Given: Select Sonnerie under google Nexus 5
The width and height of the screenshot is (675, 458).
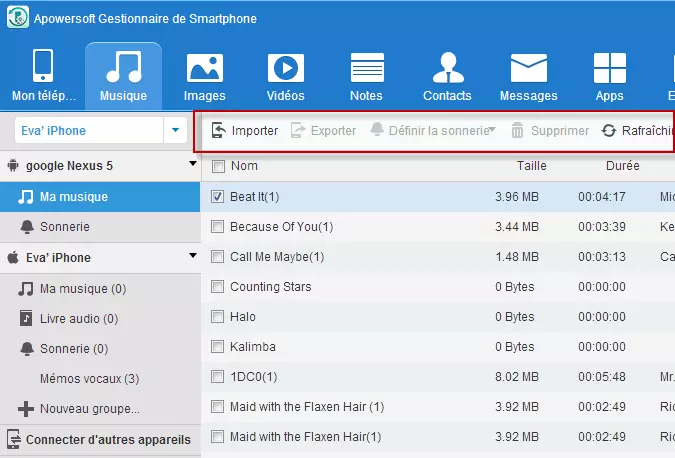Looking at the screenshot, I should click(100, 227).
